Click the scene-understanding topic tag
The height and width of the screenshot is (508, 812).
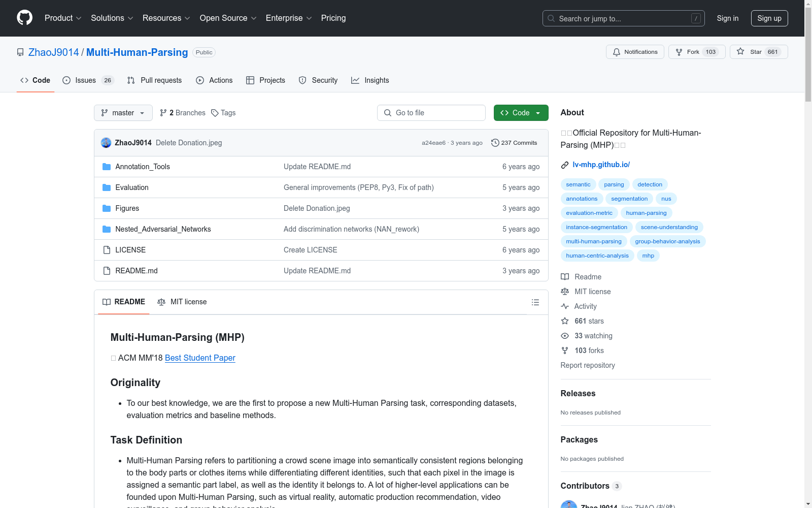[669, 227]
